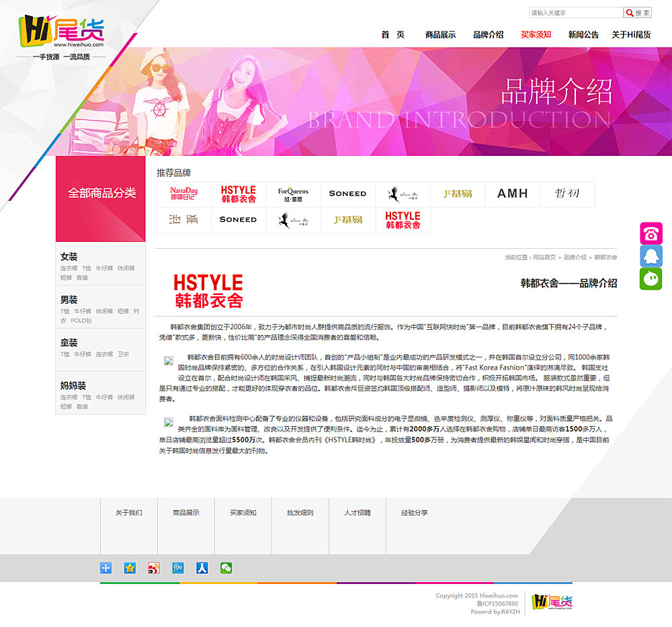672x627 pixels.
Task: Open T恤 under 童装
Action: coord(65,354)
